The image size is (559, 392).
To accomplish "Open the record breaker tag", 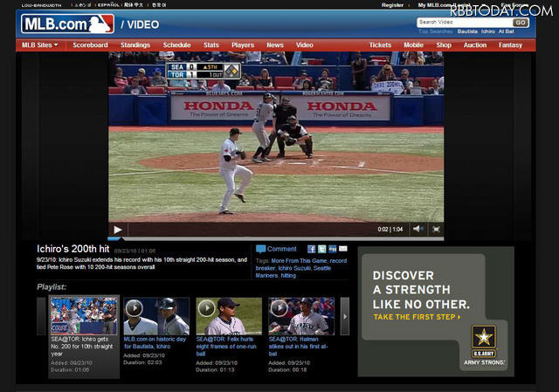I will point(300,265).
